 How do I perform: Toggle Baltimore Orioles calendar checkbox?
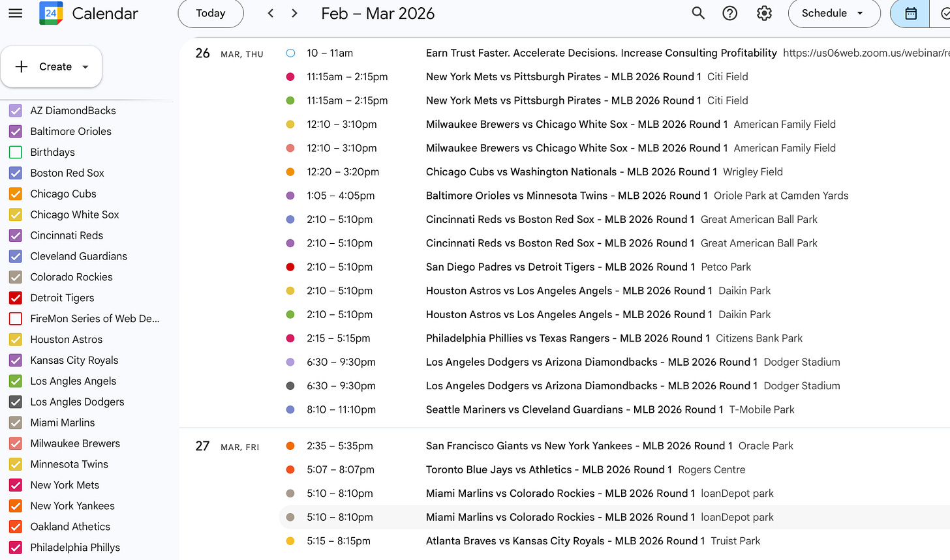(x=16, y=131)
